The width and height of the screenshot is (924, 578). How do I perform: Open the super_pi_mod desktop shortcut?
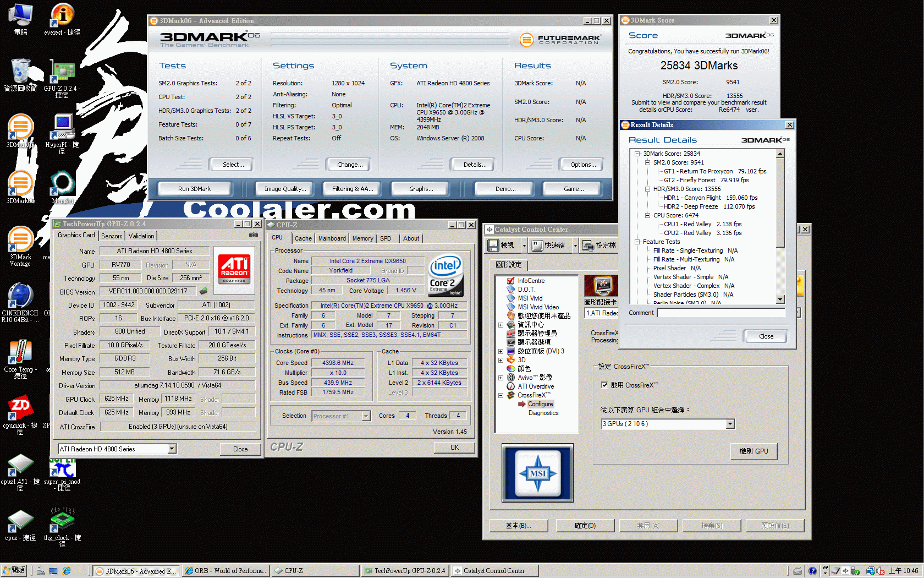click(62, 470)
